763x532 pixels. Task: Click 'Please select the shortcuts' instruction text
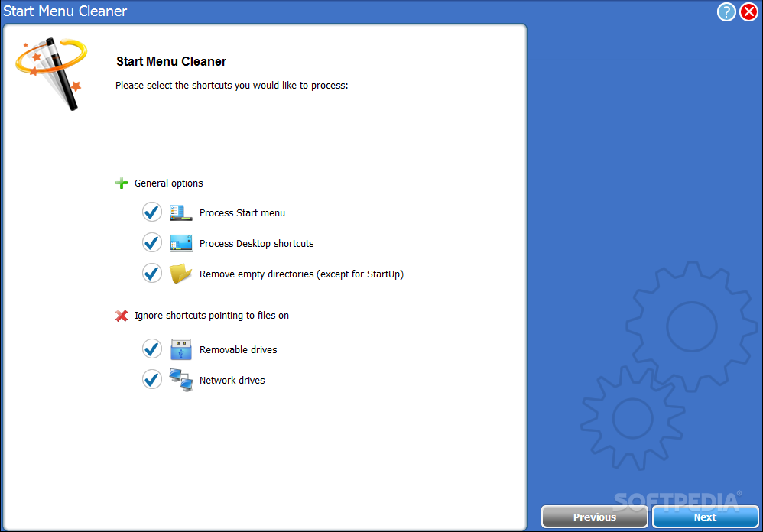pos(232,86)
